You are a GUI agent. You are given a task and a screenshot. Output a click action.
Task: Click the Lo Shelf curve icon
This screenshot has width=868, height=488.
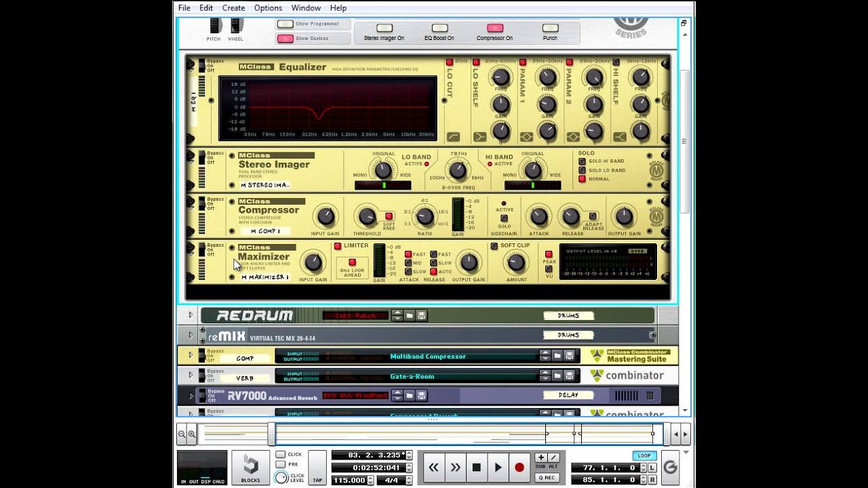pyautogui.click(x=480, y=137)
